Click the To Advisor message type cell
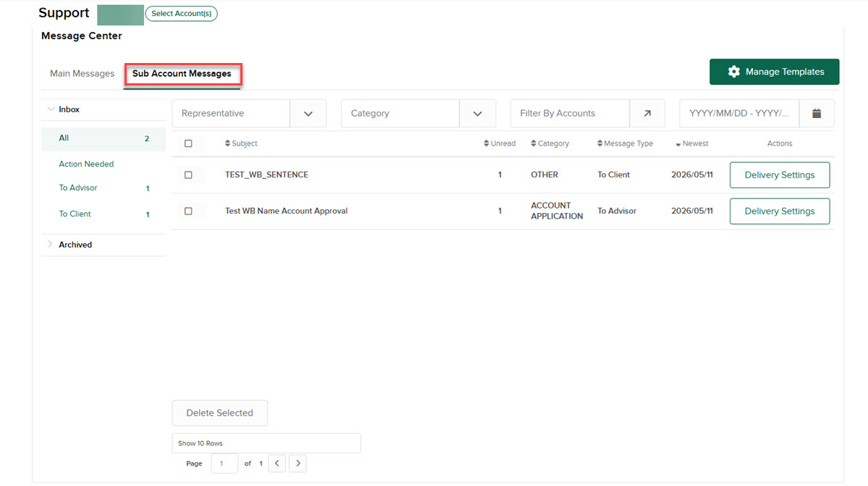This screenshot has height=486, width=868. (617, 211)
